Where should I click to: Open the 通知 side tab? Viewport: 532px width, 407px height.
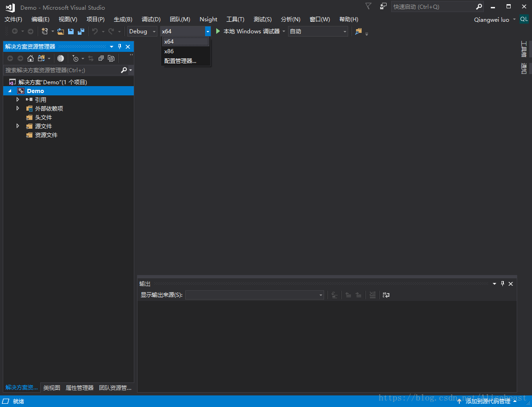tap(524, 69)
